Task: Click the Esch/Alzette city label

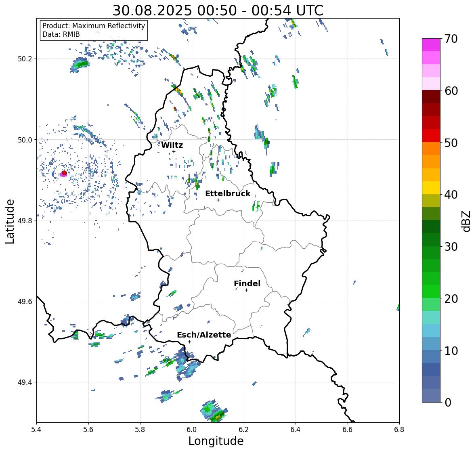Action: click(204, 335)
